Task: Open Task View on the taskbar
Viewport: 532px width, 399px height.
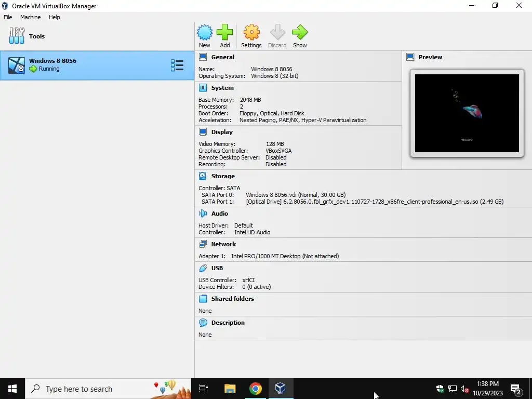Action: point(204,389)
